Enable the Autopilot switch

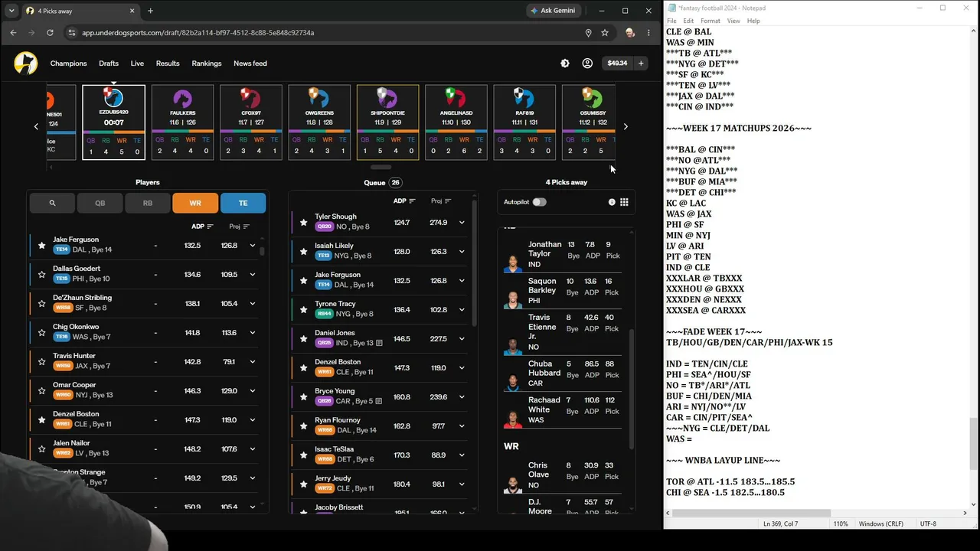(x=540, y=202)
